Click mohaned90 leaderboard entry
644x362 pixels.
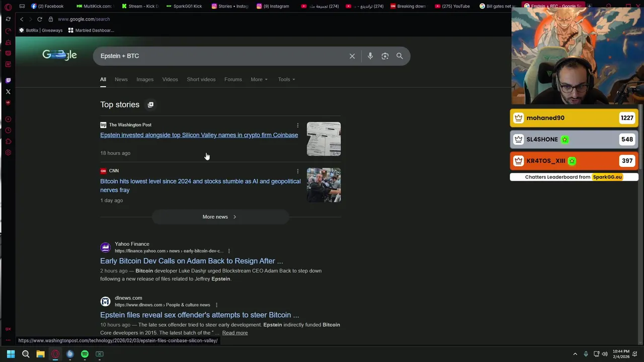point(574,118)
